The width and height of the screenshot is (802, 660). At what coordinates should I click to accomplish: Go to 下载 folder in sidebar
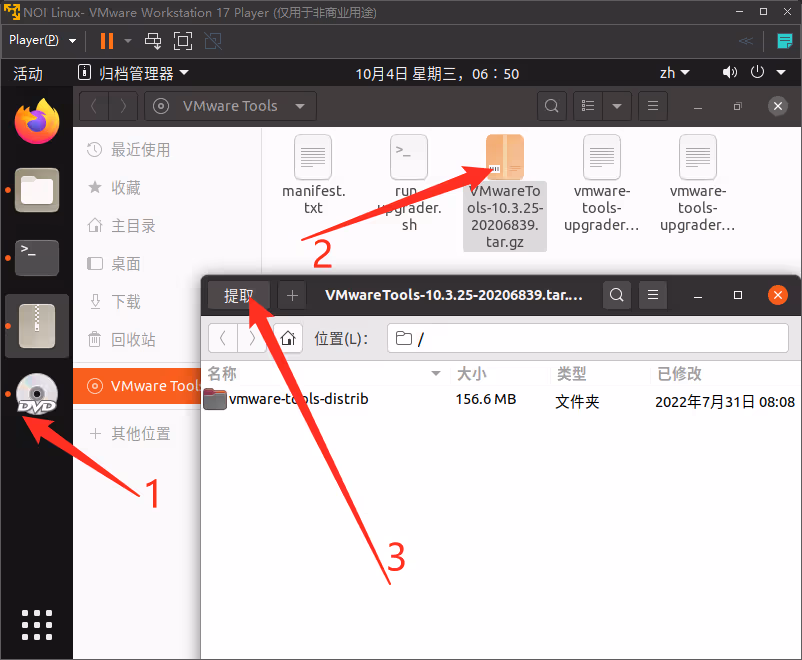(x=126, y=301)
